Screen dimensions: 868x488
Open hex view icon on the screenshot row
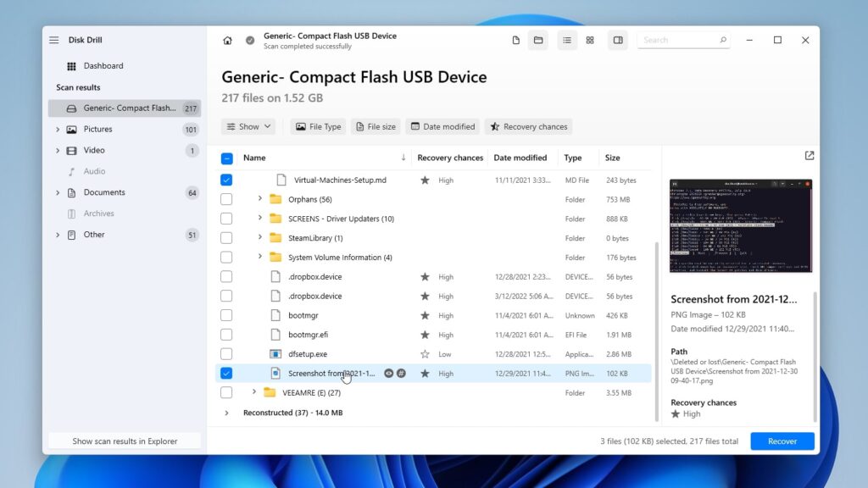point(401,373)
